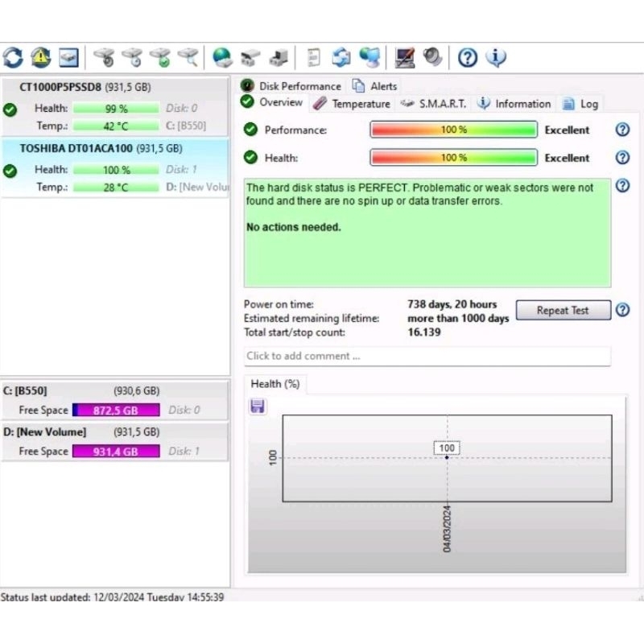644x644 pixels.
Task: Click the disk with magnifying glass icon
Action: [x=188, y=57]
